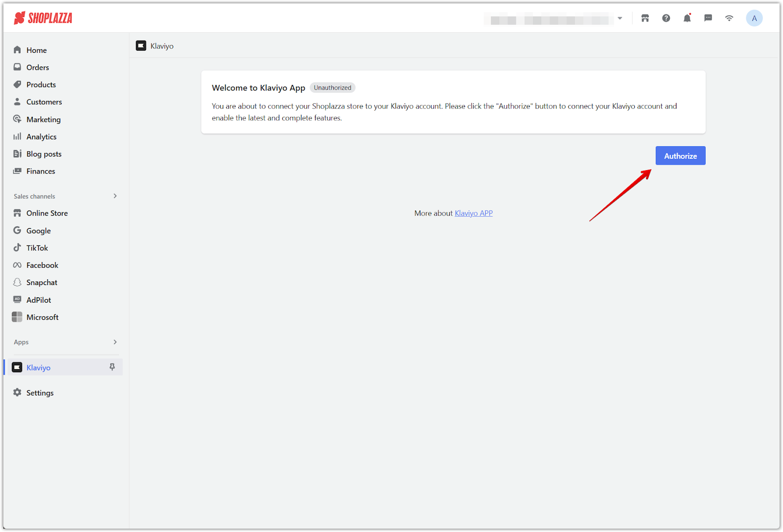
Task: Click the blurred store name field
Action: [549, 19]
